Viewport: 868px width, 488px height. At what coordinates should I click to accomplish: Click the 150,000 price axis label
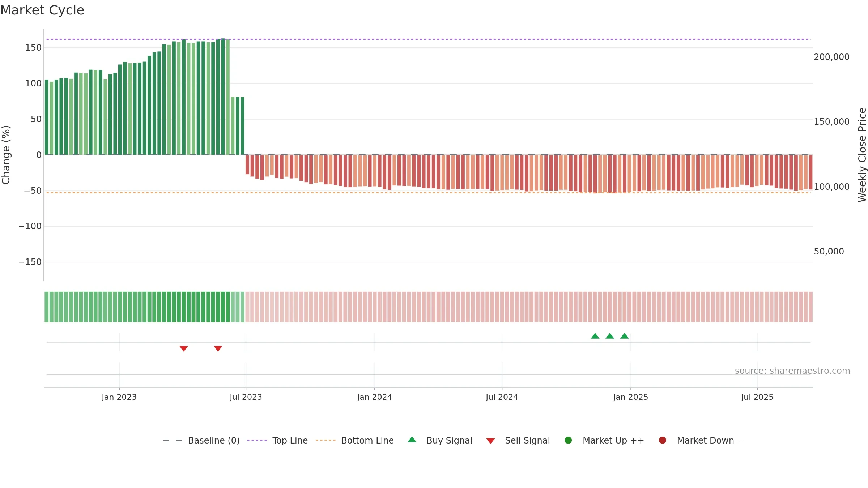[x=831, y=122]
